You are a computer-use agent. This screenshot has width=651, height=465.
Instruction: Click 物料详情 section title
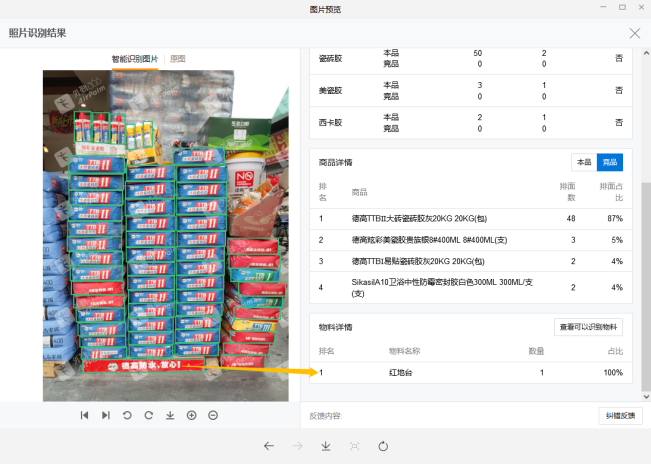click(x=335, y=327)
